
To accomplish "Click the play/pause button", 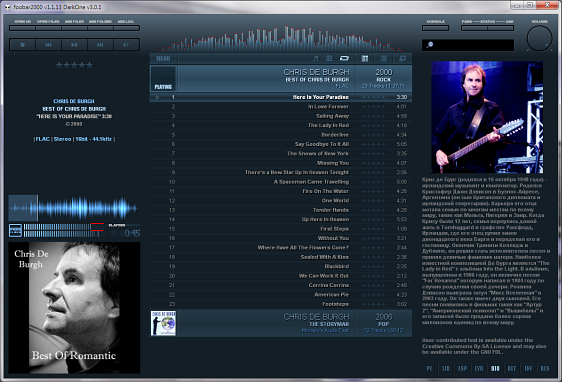I will [74, 45].
